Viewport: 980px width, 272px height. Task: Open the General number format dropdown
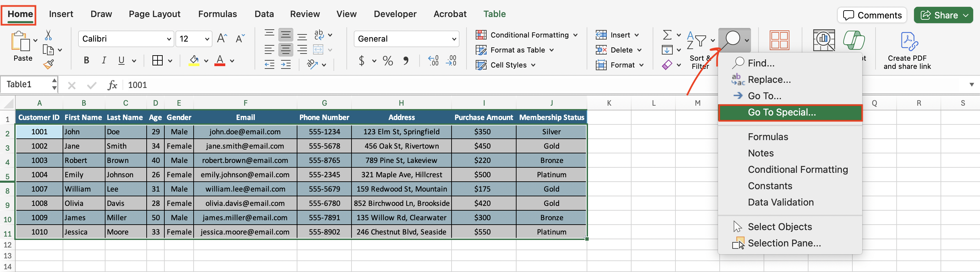pos(454,39)
